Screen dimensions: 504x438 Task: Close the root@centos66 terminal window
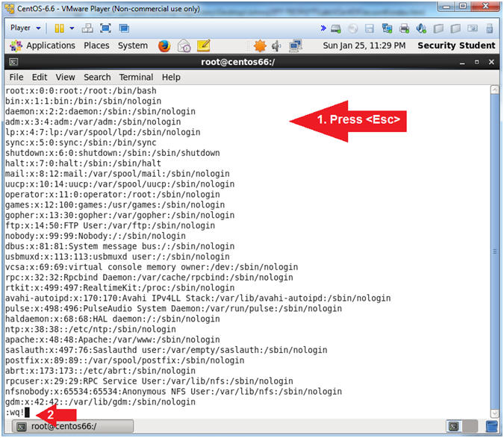[x=491, y=62]
